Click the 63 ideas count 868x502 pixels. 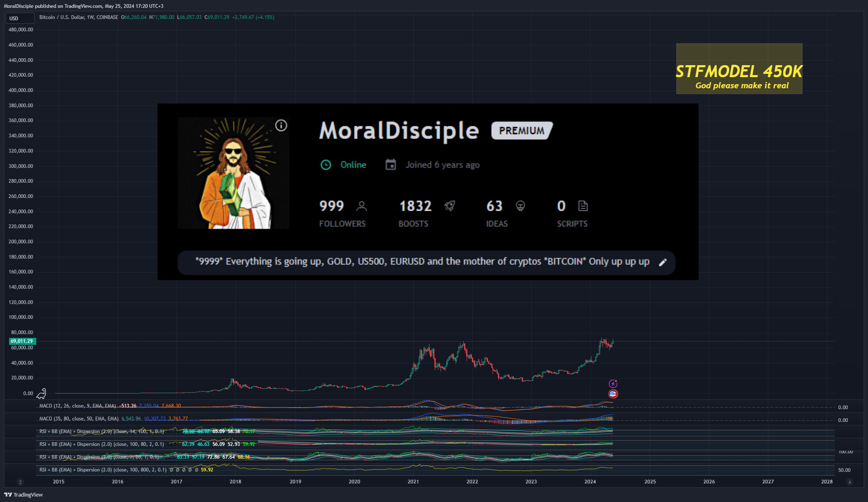point(494,206)
